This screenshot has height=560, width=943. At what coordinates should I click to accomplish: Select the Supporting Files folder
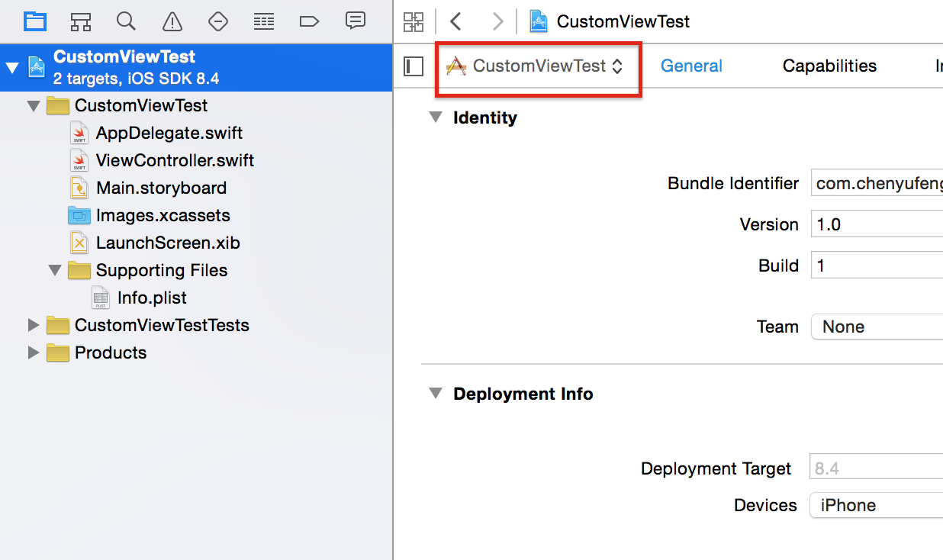162,270
